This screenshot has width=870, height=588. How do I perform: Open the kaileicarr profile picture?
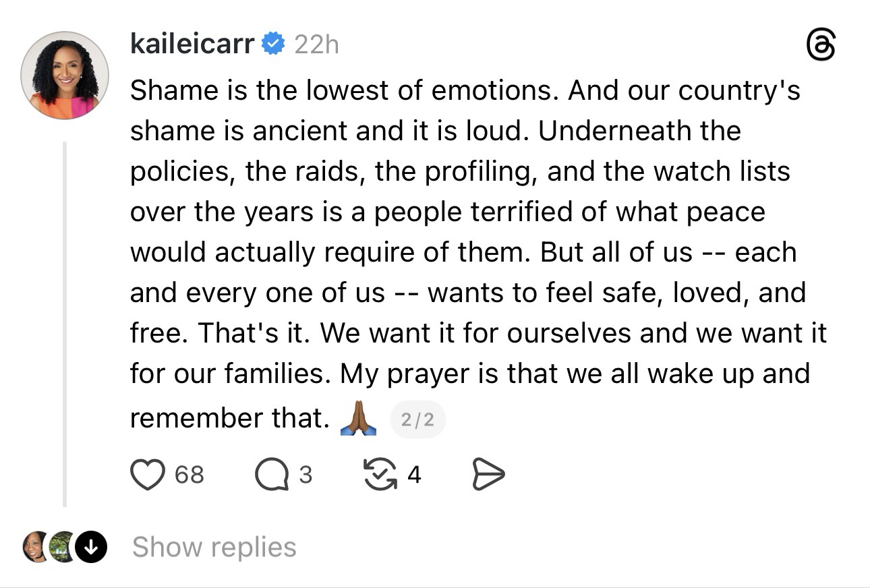[x=65, y=76]
